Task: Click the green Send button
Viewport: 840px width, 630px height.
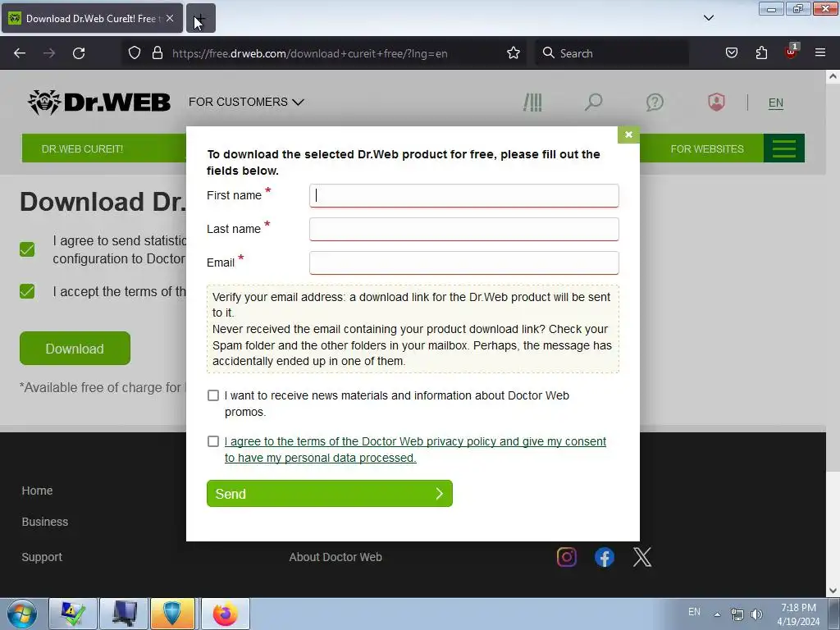Action: click(x=330, y=493)
